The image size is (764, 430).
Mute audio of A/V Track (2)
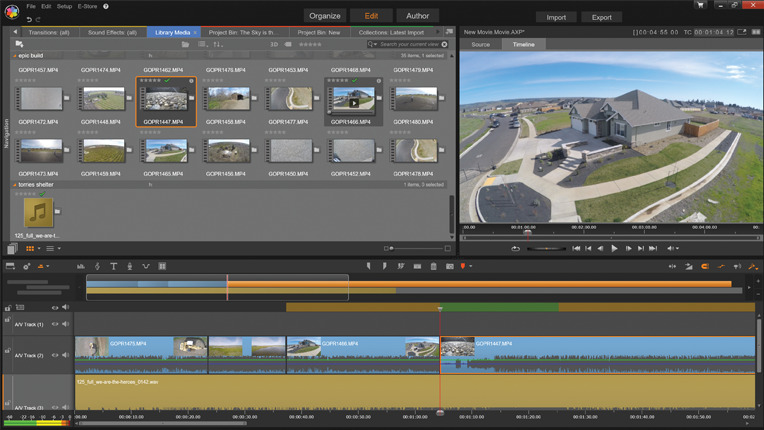coord(66,355)
